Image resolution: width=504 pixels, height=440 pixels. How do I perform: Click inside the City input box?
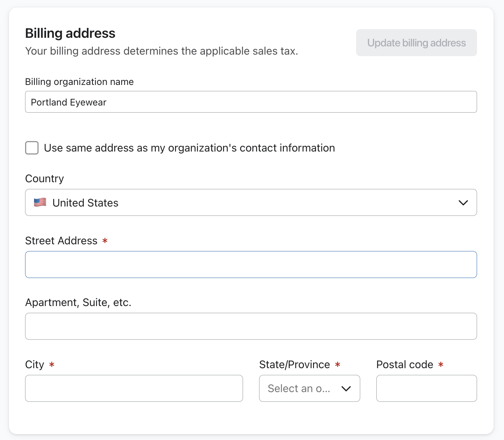[x=134, y=388]
